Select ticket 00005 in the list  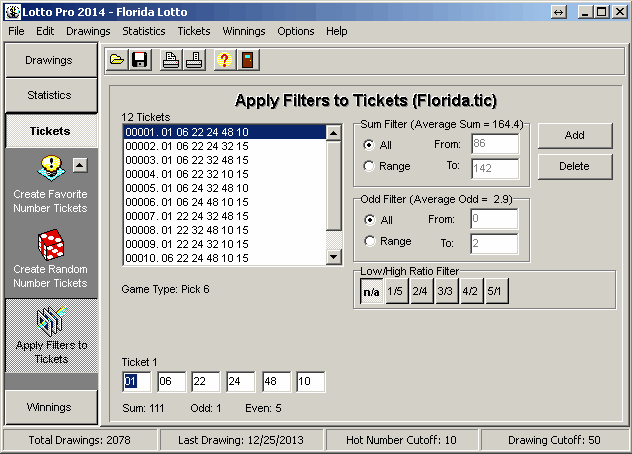[x=225, y=188]
